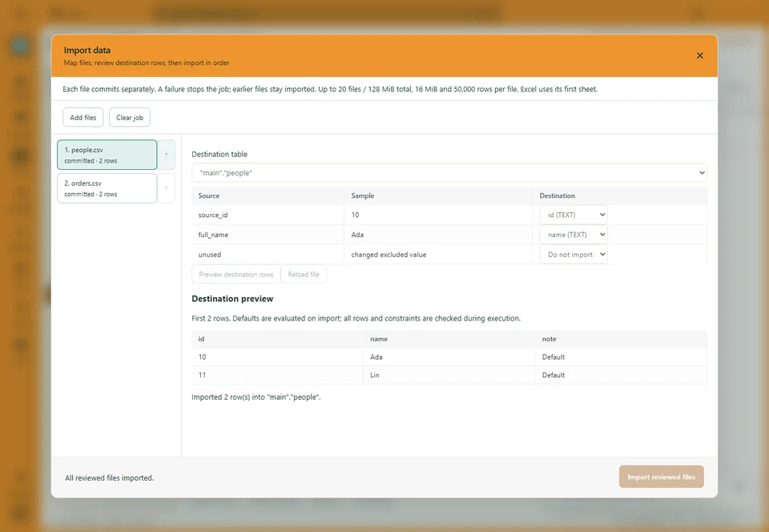The height and width of the screenshot is (532, 769).
Task: Click Preview destination rows button
Action: click(236, 274)
